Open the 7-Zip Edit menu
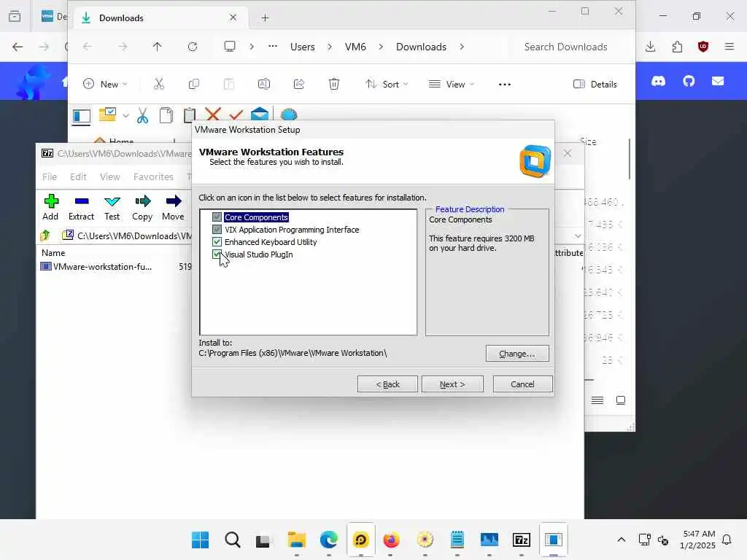Viewport: 747px width, 560px height. [78, 176]
